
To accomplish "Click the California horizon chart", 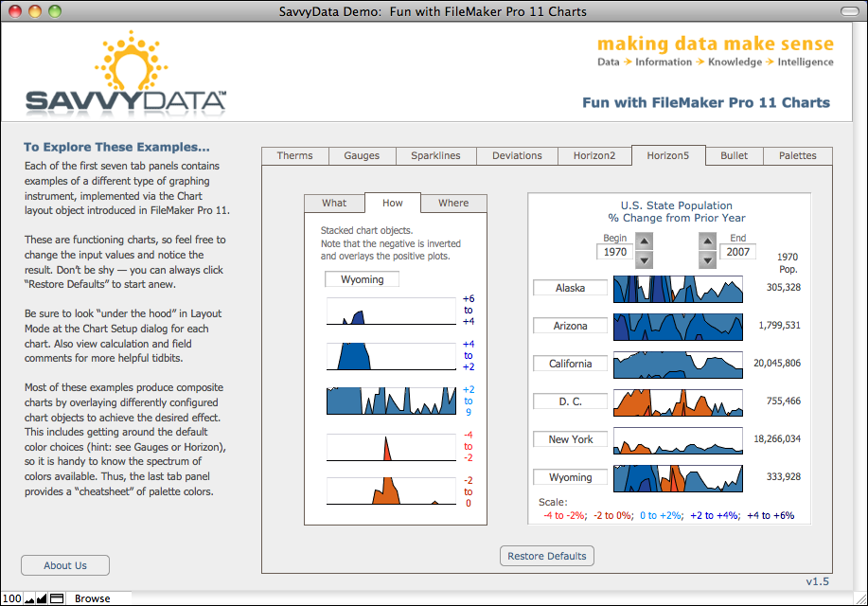I will point(678,365).
